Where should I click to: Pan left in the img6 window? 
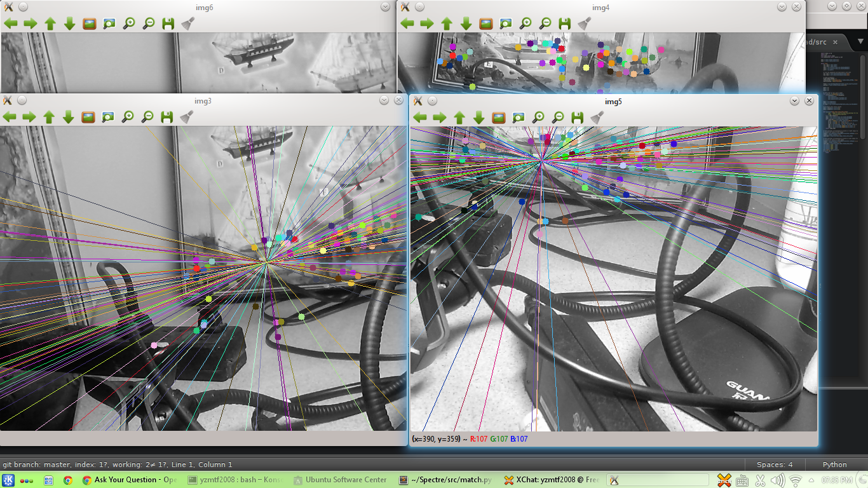11,24
